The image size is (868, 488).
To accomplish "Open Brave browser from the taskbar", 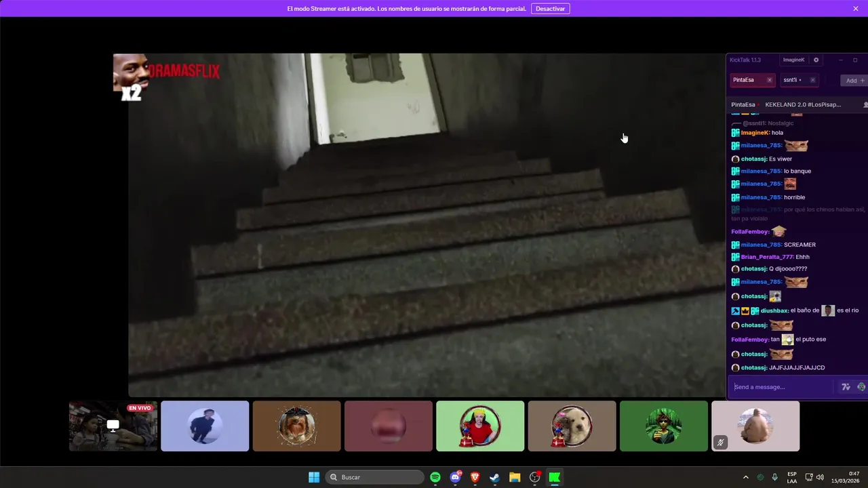I will (475, 477).
